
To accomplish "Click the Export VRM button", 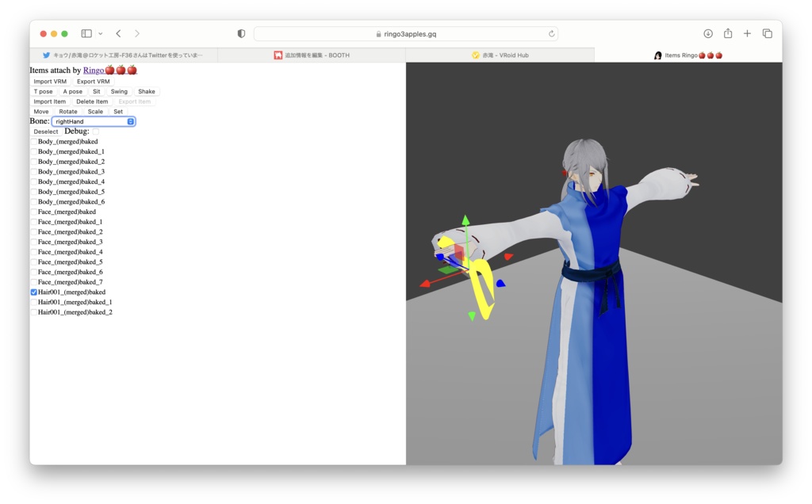I will [x=94, y=82].
